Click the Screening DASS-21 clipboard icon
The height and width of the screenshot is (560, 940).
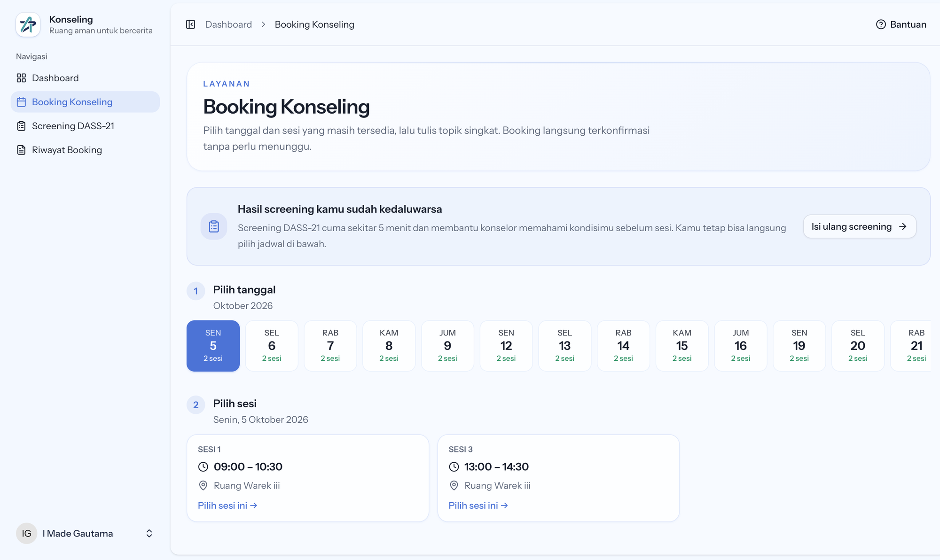point(21,126)
